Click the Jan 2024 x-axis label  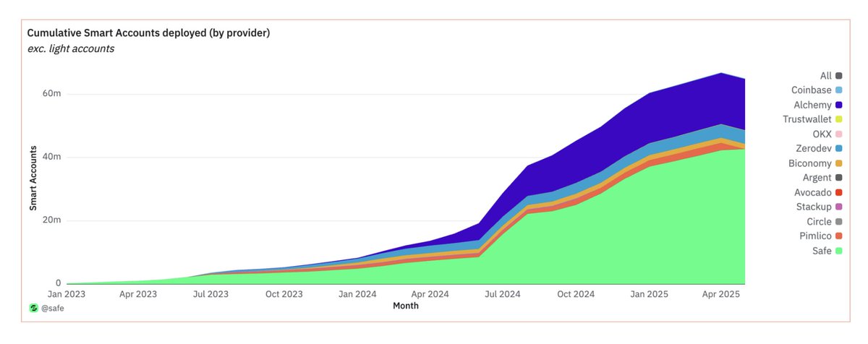tap(356, 295)
